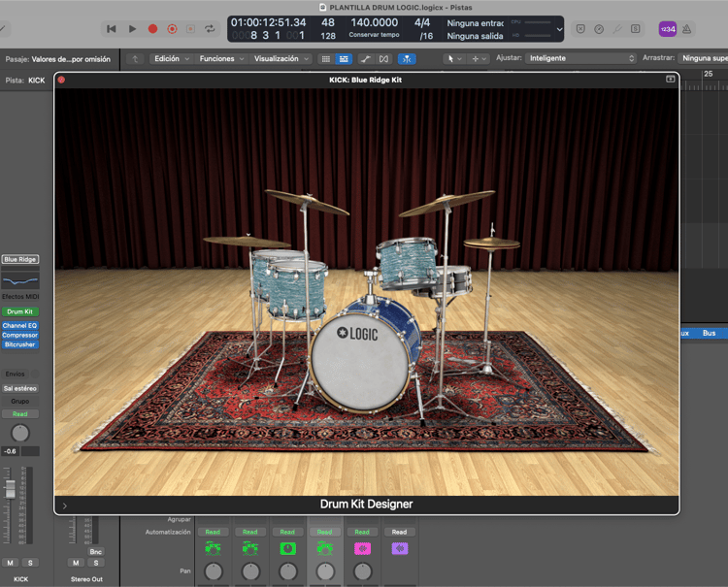Click the up-arrow level button in tracks menu
This screenshot has width=728, height=587.
[x=135, y=59]
